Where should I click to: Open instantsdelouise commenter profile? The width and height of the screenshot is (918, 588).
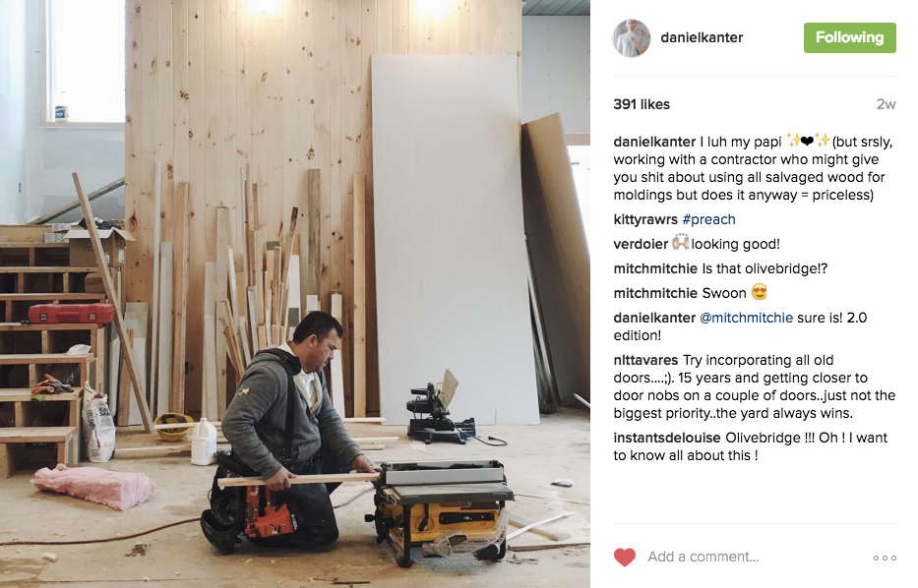[x=667, y=438]
